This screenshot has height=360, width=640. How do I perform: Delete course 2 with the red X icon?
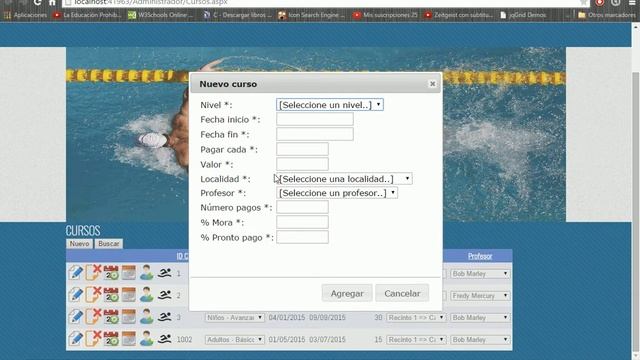click(x=93, y=294)
